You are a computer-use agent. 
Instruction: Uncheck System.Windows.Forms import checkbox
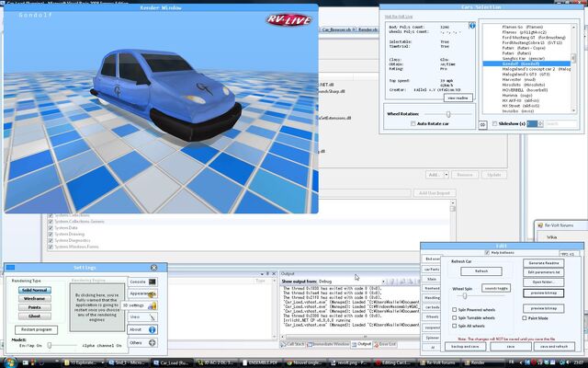(x=51, y=247)
